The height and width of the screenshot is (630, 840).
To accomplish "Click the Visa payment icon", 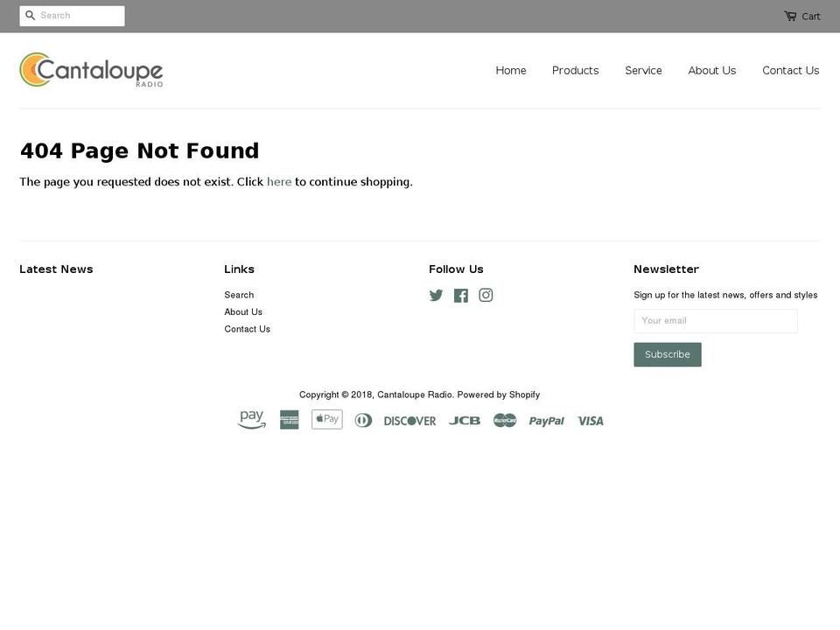I will (x=591, y=421).
